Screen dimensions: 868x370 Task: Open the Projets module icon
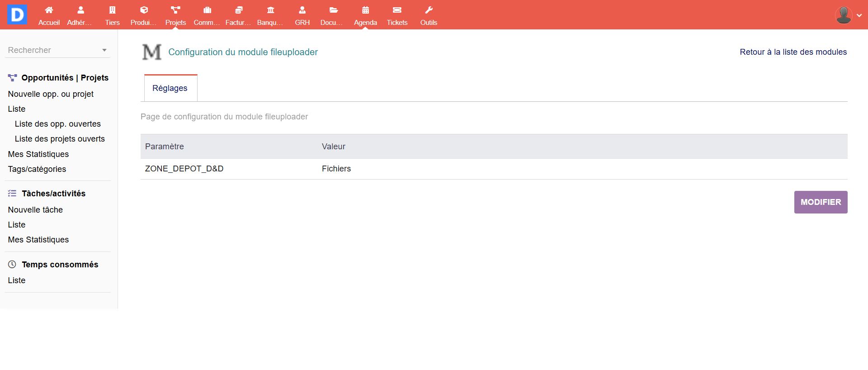click(x=175, y=10)
